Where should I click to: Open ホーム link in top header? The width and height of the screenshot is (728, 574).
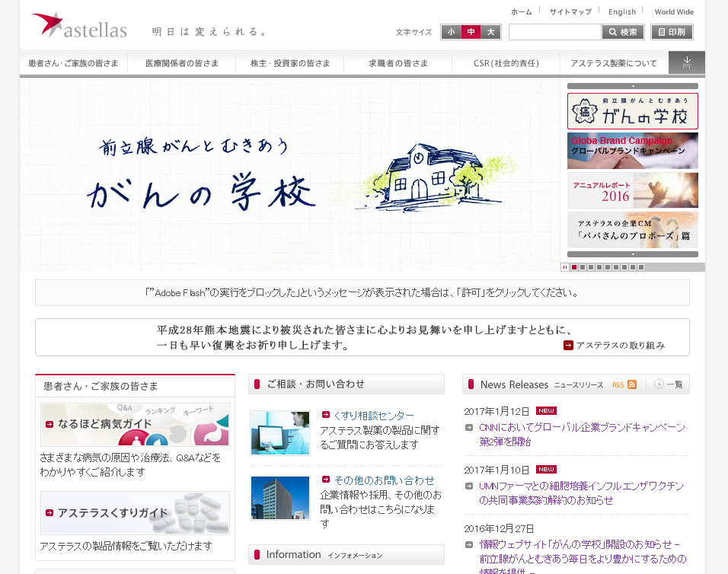click(x=522, y=12)
